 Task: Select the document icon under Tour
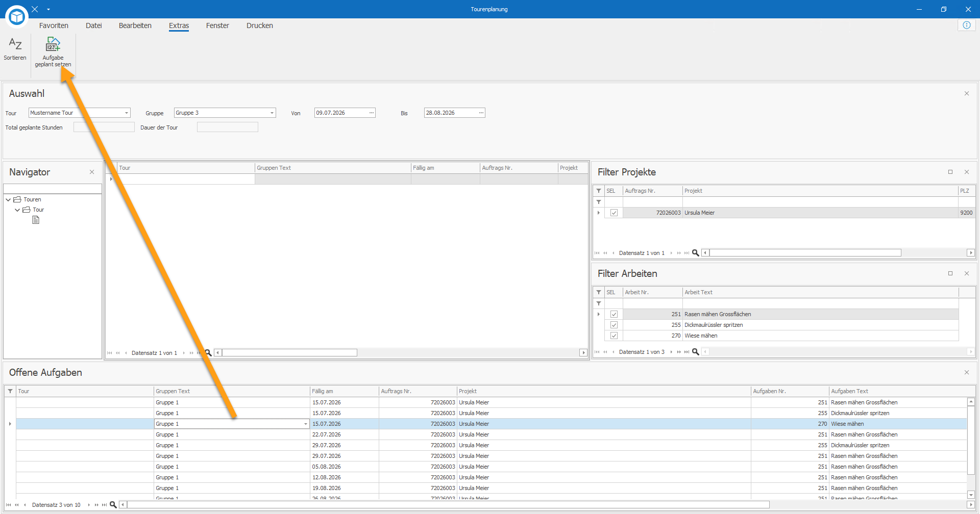click(x=36, y=220)
